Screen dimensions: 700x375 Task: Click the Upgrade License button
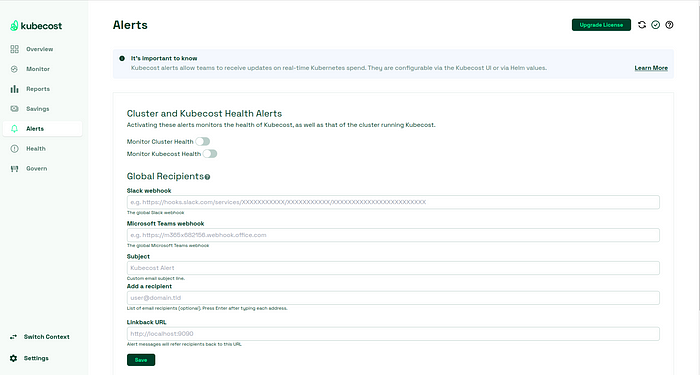[x=601, y=25]
